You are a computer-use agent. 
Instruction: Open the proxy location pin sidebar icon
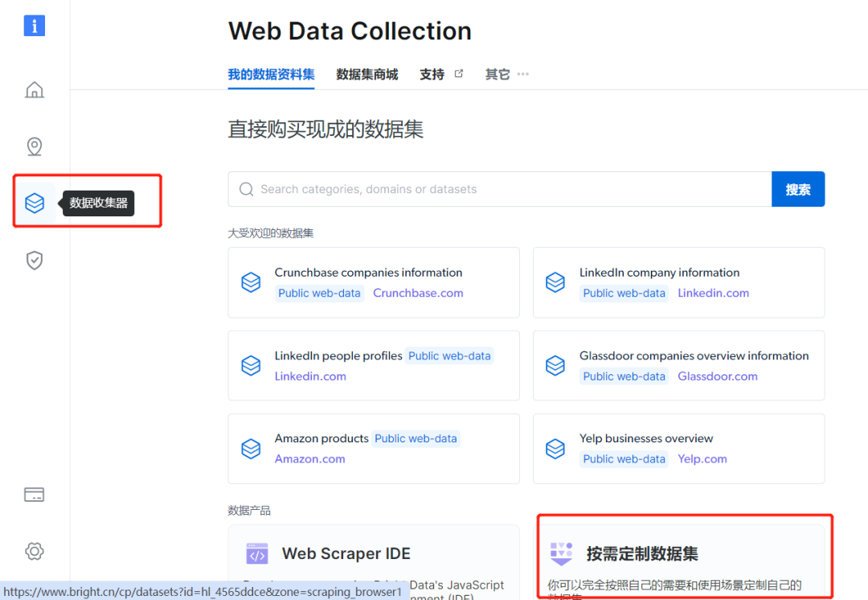35,146
